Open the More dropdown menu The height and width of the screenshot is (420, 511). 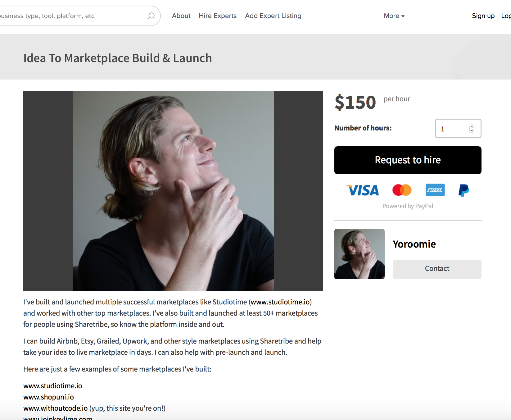click(394, 16)
